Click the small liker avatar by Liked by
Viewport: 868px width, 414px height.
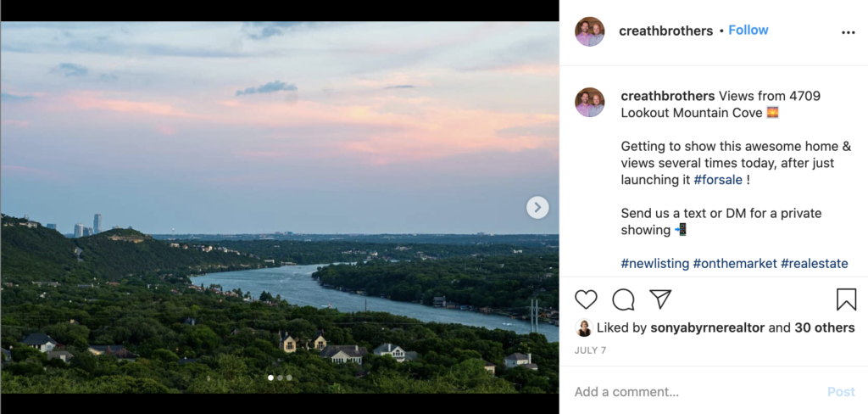tap(584, 328)
